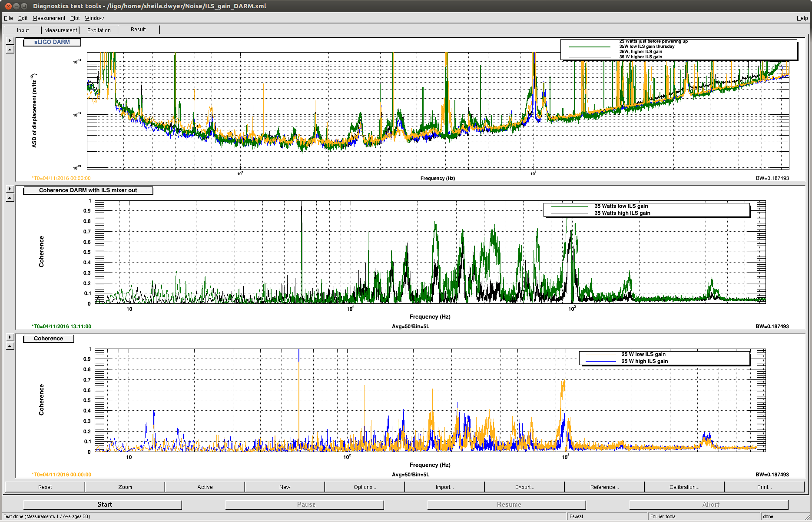This screenshot has height=522, width=812.
Task: Click the Import button
Action: pos(445,487)
